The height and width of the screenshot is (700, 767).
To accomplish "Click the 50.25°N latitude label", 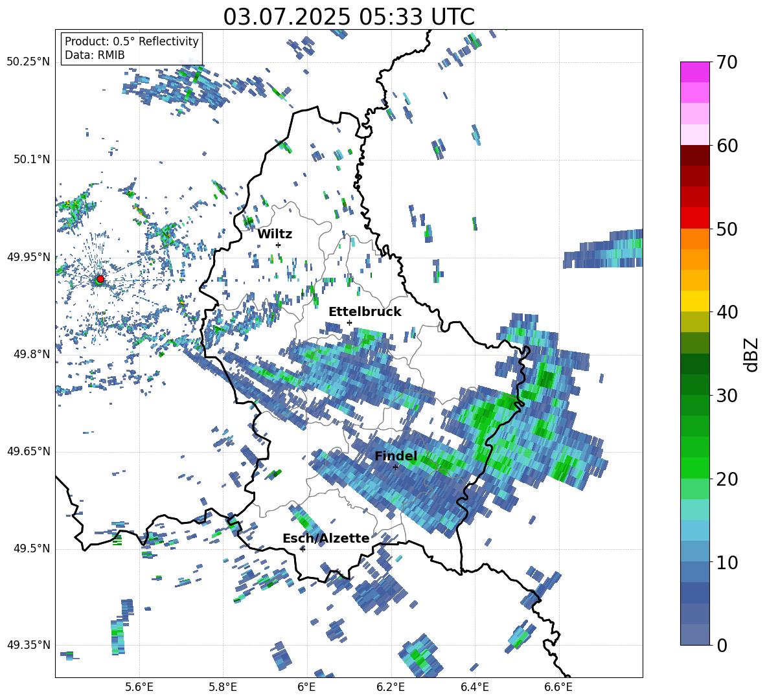I will (x=29, y=62).
